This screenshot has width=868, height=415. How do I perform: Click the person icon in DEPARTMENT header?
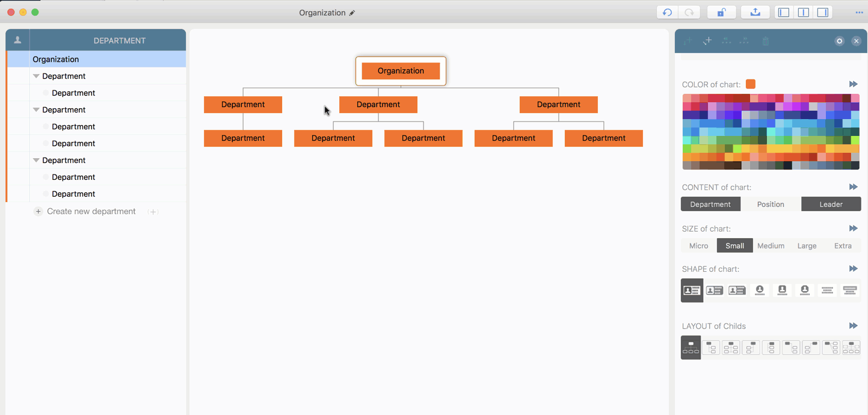(x=17, y=40)
